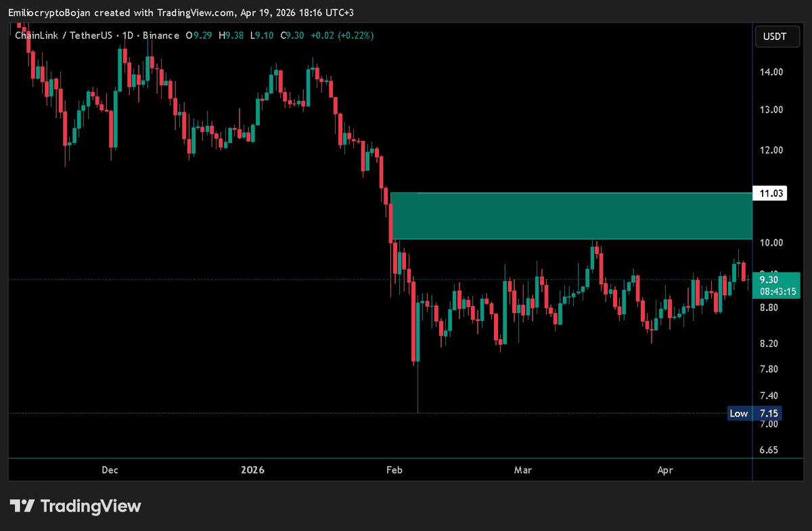This screenshot has height=531, width=812.
Task: Click the 1D interval label
Action: pos(127,35)
